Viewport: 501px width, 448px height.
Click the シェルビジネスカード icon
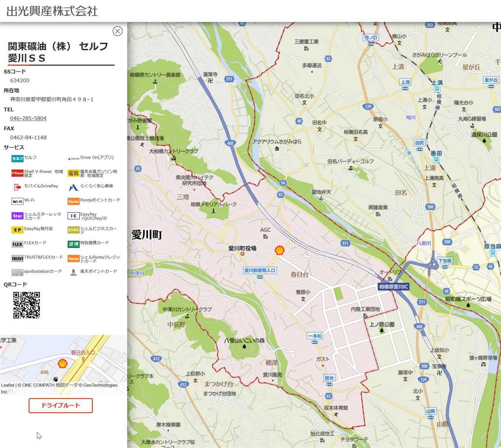click(74, 230)
